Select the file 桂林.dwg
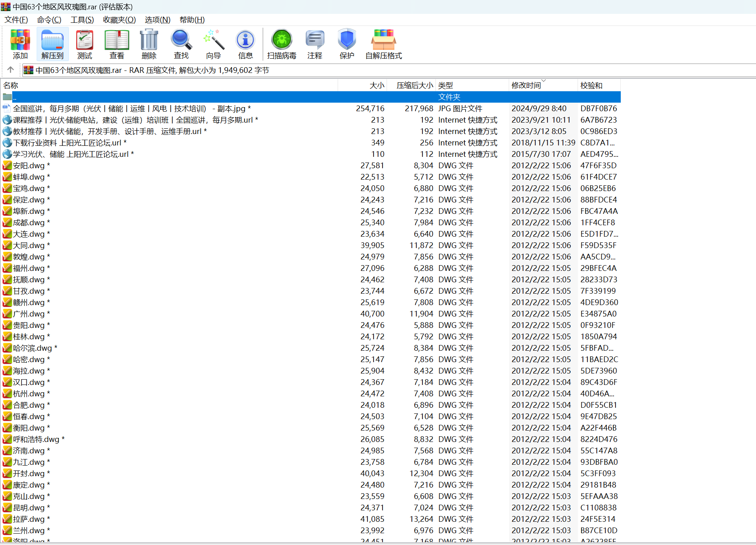The image size is (756, 545). coord(31,336)
